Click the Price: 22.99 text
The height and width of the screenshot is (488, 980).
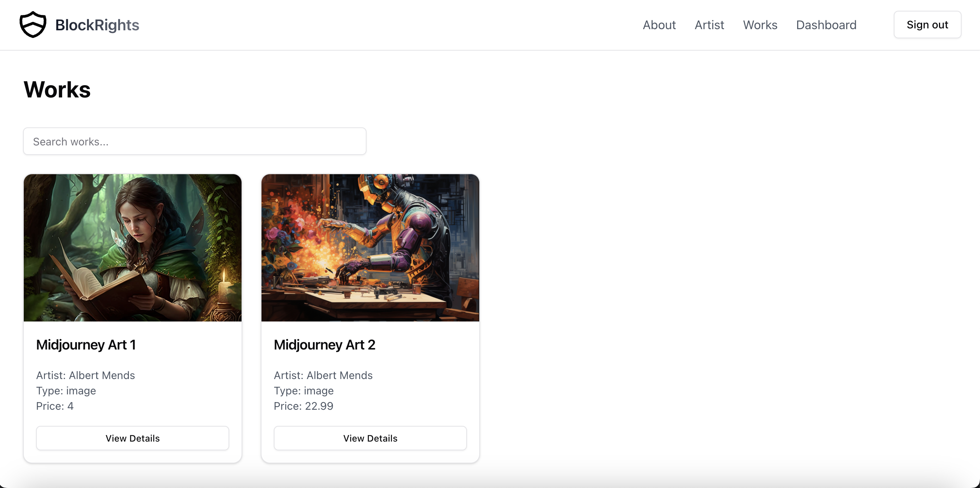pos(303,406)
